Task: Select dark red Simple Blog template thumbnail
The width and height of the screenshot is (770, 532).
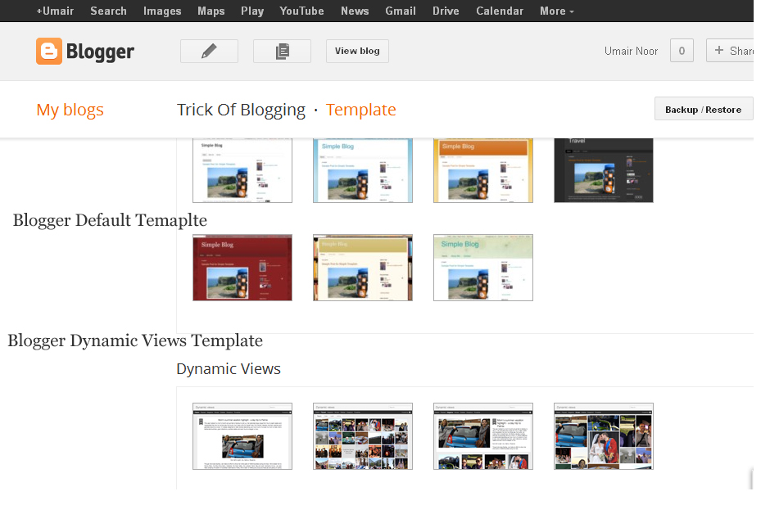Action: coord(242,268)
